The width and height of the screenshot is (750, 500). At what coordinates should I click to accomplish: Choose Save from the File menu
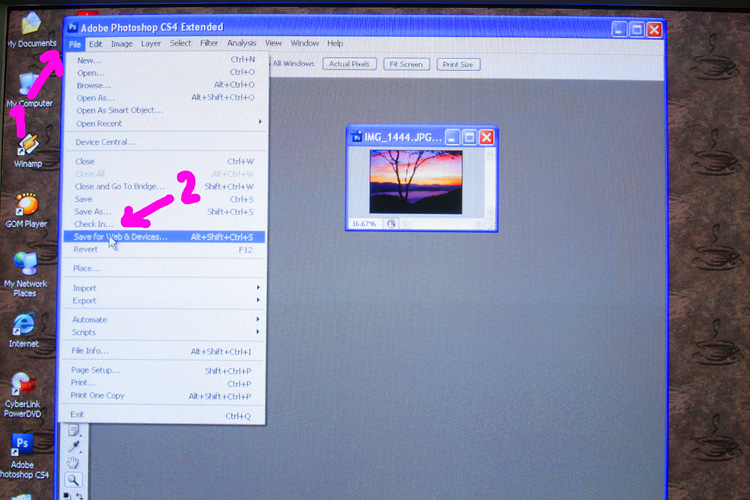point(165,199)
